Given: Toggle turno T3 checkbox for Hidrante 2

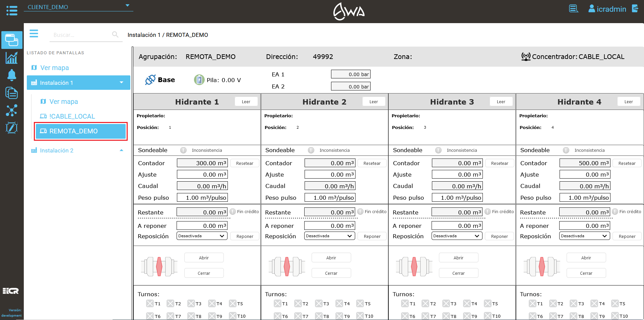Looking at the screenshot, I should pos(319,304).
